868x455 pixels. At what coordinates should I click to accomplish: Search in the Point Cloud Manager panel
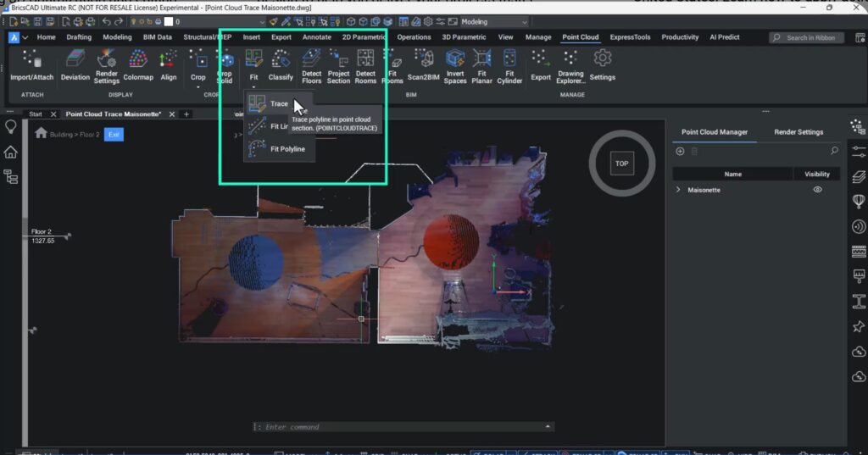(834, 151)
